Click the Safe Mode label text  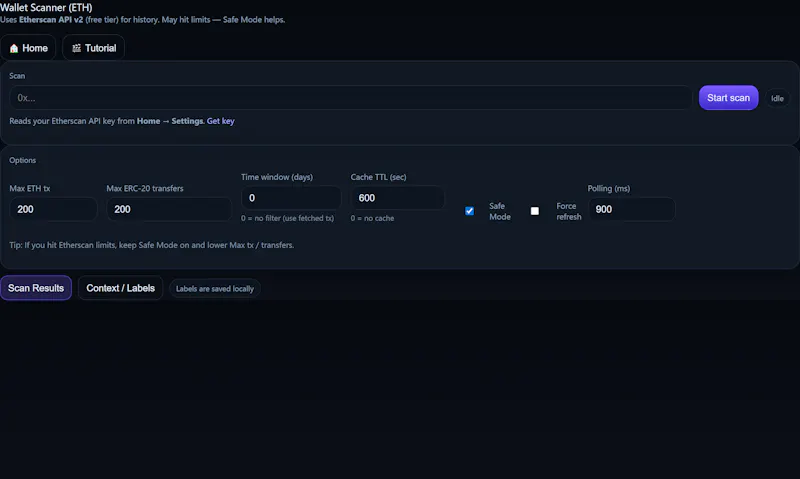click(499, 211)
